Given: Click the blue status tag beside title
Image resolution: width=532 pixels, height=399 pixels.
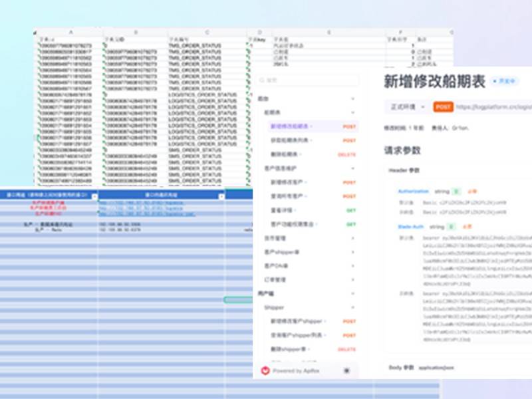Looking at the screenshot, I should click(x=504, y=81).
